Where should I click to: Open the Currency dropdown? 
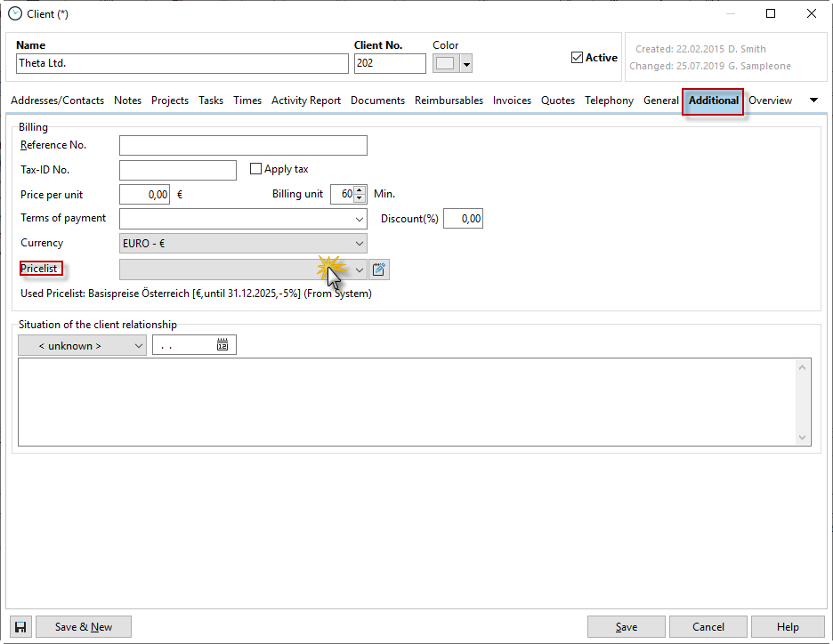(x=360, y=244)
